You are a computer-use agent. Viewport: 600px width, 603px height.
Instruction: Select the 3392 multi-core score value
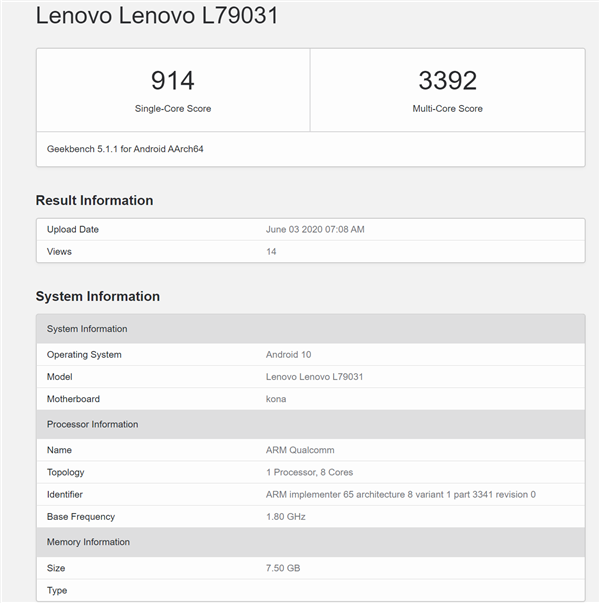pyautogui.click(x=447, y=81)
